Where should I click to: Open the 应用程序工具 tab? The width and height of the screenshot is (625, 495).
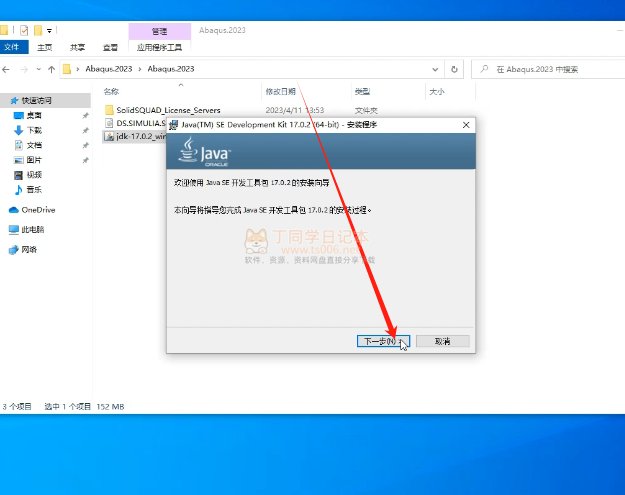pyautogui.click(x=159, y=47)
